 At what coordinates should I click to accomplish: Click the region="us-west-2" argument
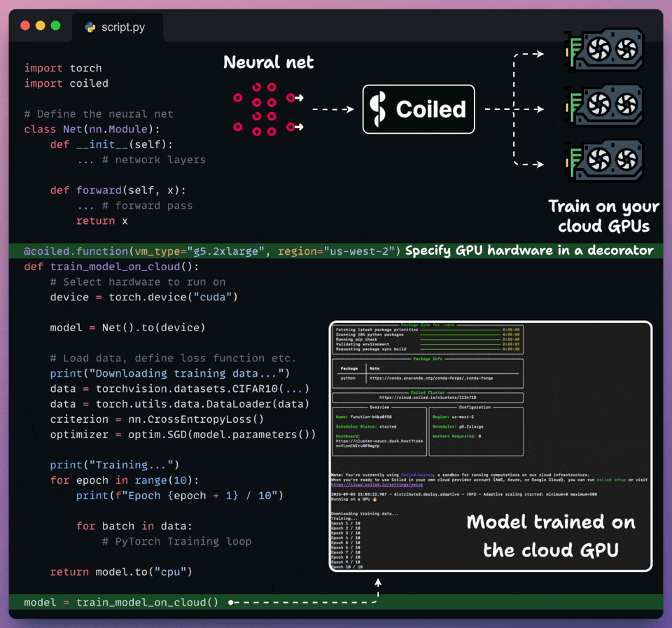click(335, 251)
